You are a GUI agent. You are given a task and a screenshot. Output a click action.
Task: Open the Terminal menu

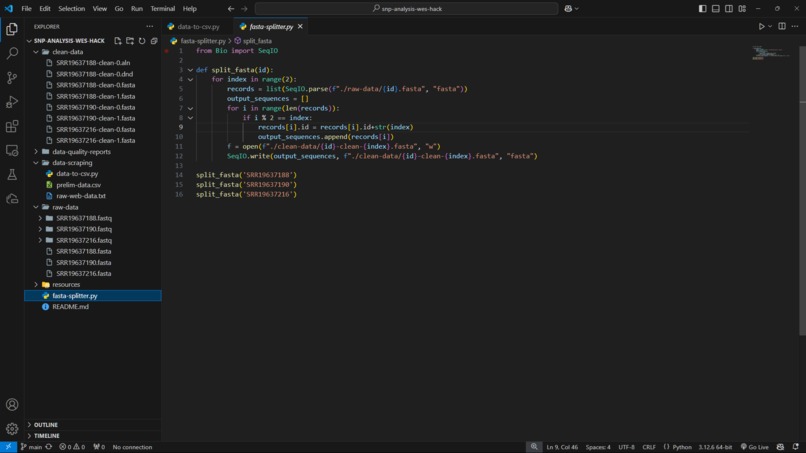click(x=162, y=9)
